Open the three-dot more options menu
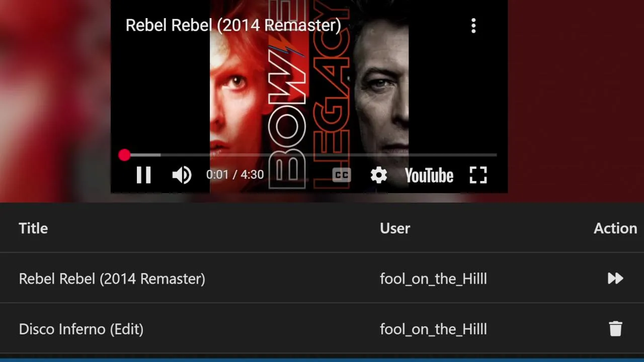The width and height of the screenshot is (644, 362). point(473,26)
